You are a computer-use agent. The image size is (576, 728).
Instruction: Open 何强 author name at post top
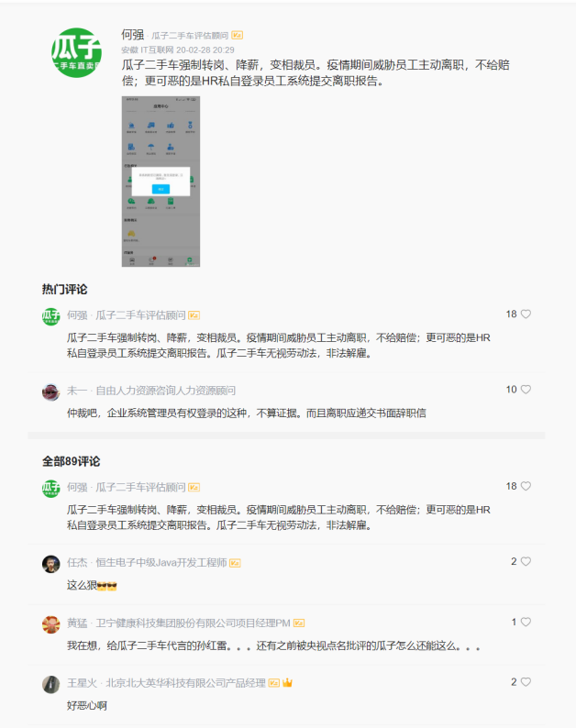133,35
